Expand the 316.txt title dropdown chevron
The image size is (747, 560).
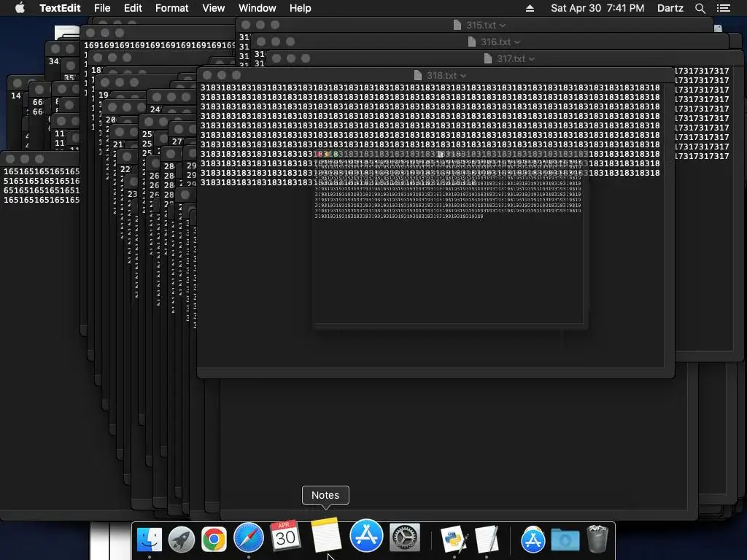[x=517, y=42]
